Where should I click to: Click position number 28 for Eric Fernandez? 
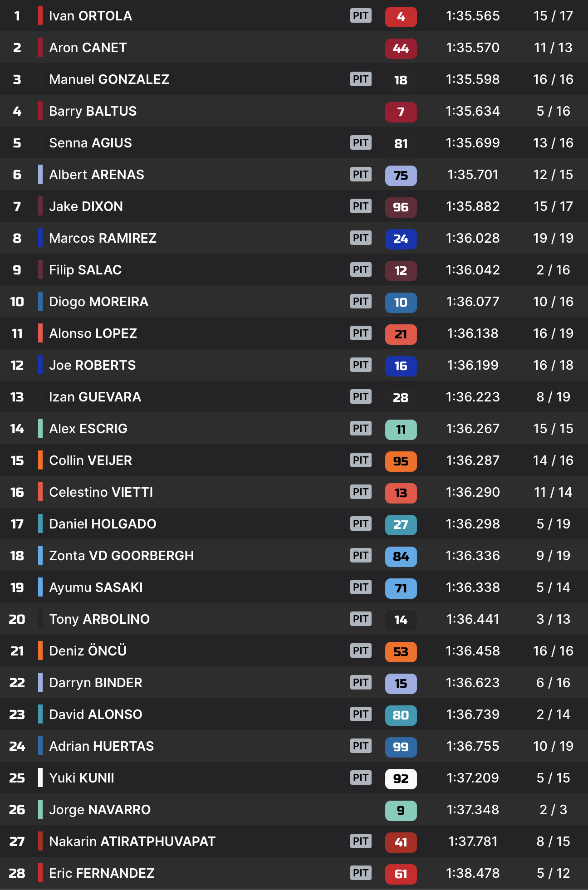(17, 873)
